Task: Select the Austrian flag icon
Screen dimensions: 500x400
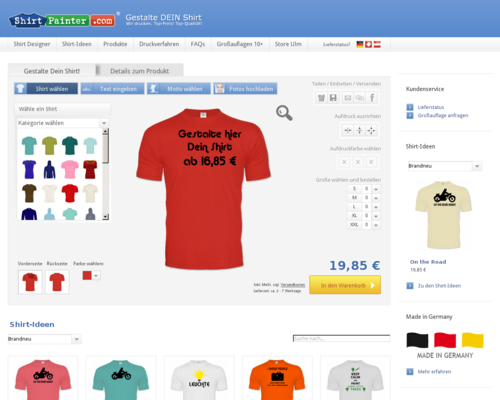Action: [x=377, y=44]
